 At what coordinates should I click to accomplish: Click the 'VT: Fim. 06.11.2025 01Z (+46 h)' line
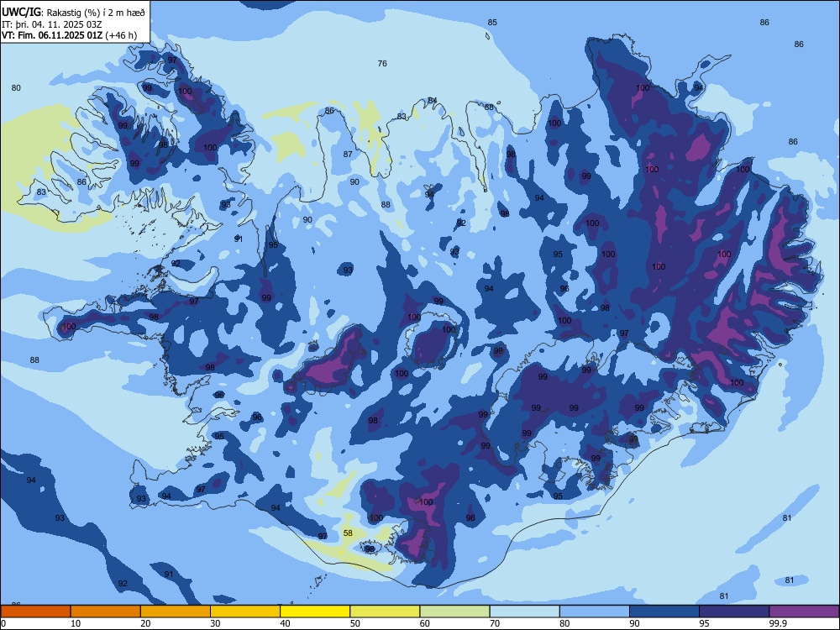tap(69, 35)
